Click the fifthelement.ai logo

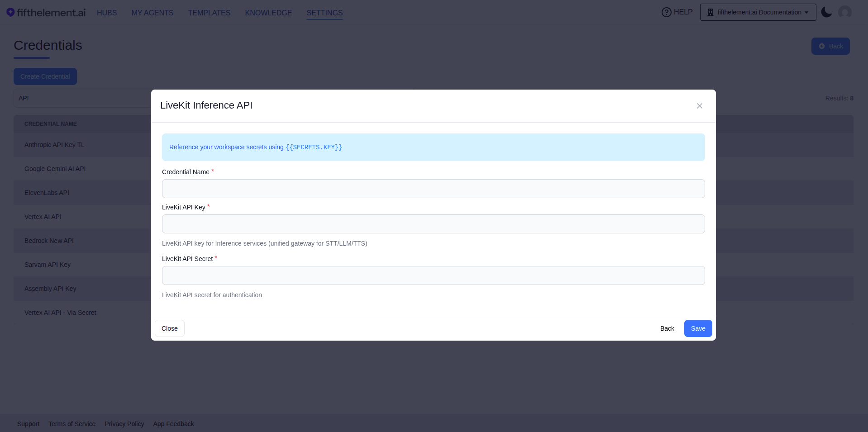pos(46,13)
